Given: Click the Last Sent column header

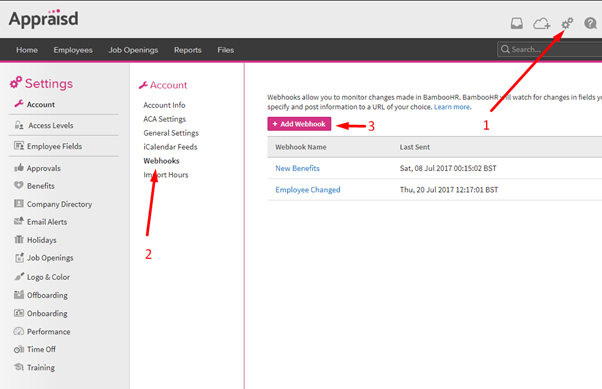Looking at the screenshot, I should 415,147.
